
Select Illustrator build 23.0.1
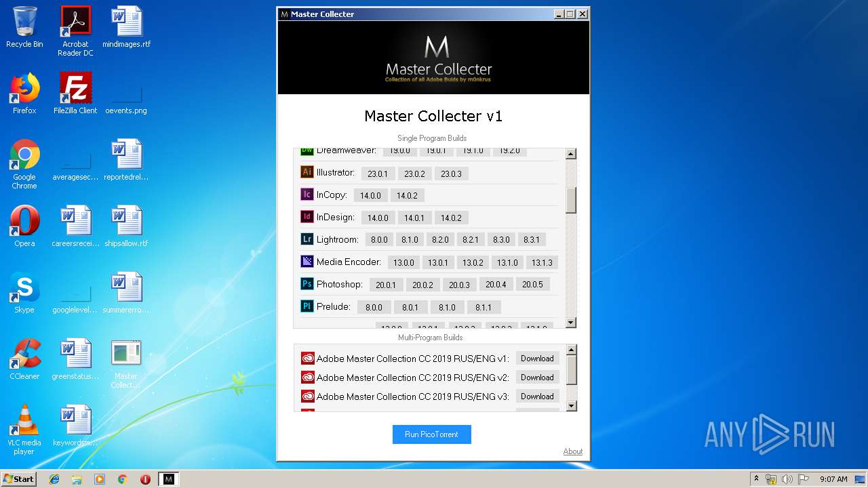click(x=378, y=174)
